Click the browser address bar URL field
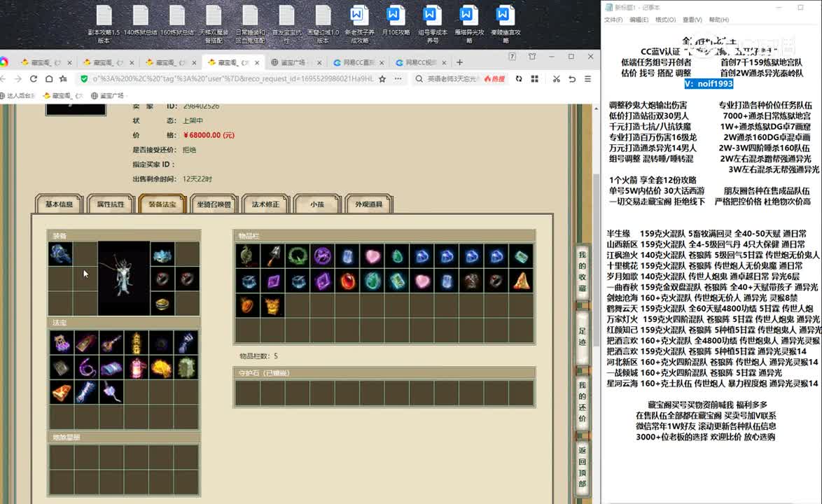This screenshot has width=822, height=504. (x=232, y=78)
